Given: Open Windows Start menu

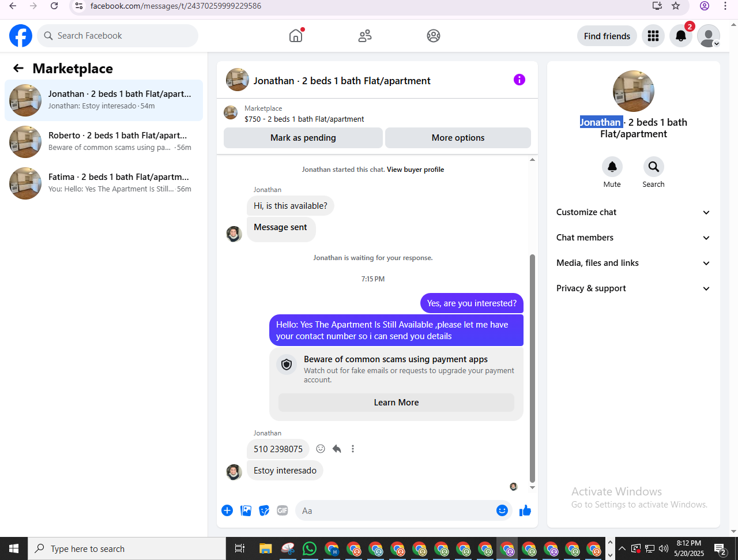Looking at the screenshot, I should (x=14, y=548).
